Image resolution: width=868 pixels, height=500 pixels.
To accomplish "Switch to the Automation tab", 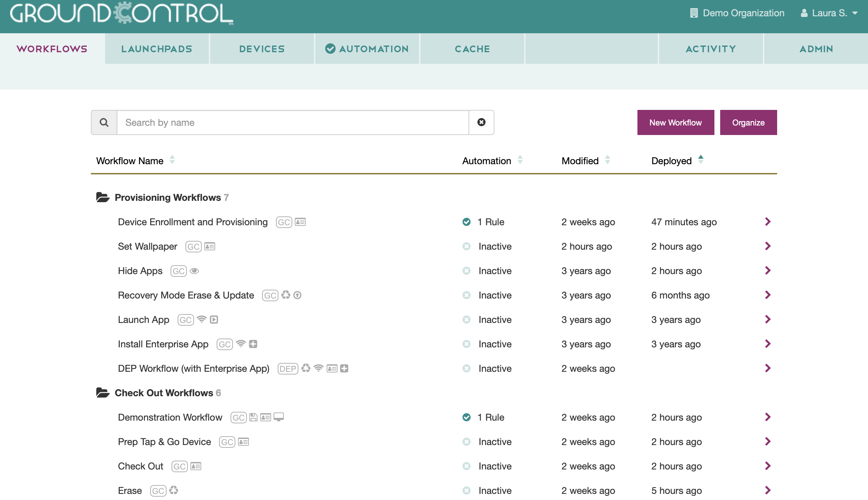I will tap(367, 49).
